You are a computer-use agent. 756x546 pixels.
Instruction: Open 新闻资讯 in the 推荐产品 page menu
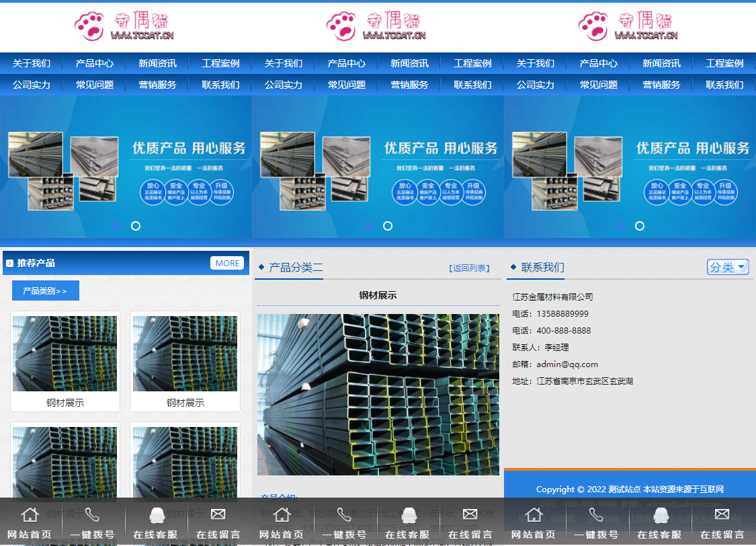coord(158,63)
